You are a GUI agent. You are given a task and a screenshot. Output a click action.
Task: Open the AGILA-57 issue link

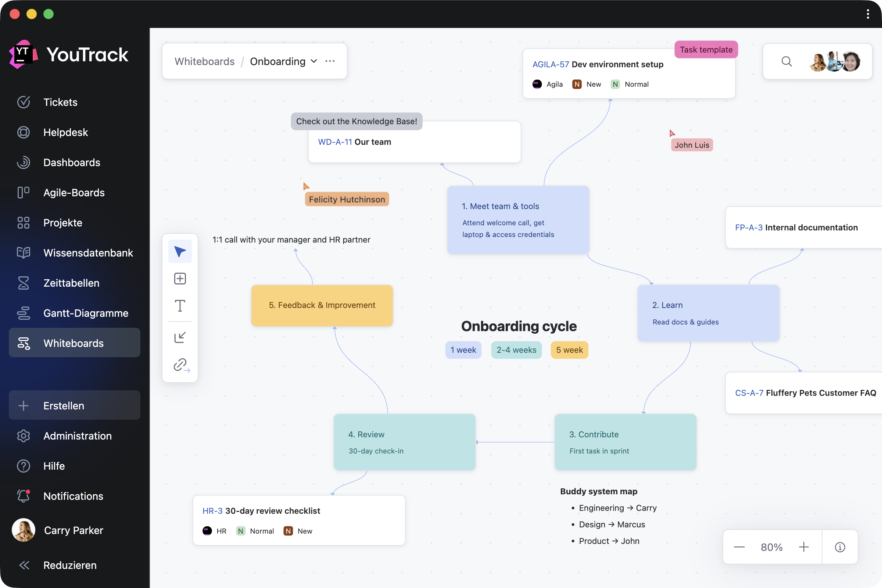(551, 65)
